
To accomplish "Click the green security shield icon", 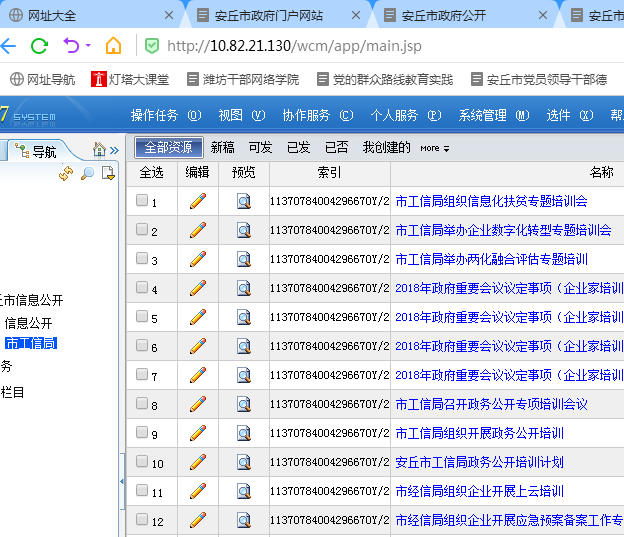I will [152, 46].
